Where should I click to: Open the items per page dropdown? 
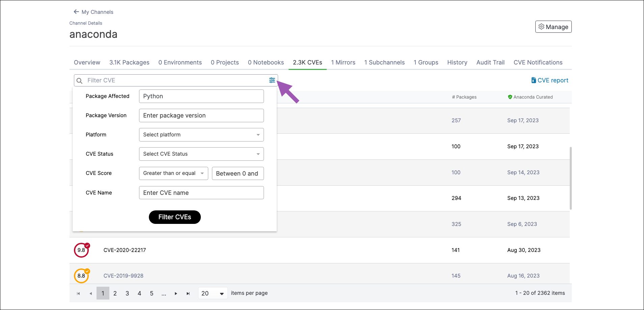pyautogui.click(x=213, y=293)
